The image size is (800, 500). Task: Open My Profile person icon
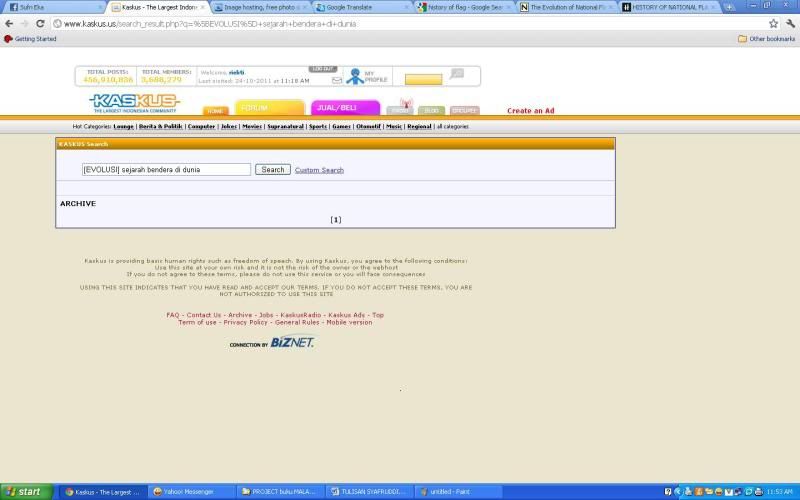[355, 77]
